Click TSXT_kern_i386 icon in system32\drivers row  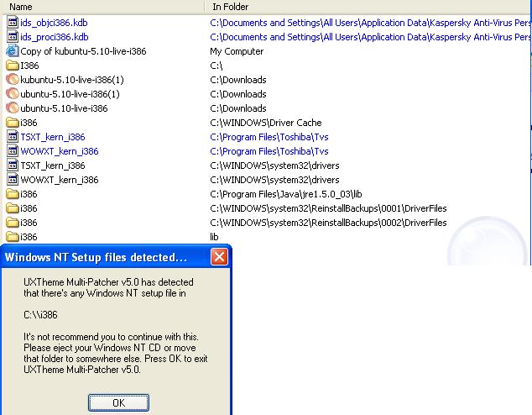[13, 165]
